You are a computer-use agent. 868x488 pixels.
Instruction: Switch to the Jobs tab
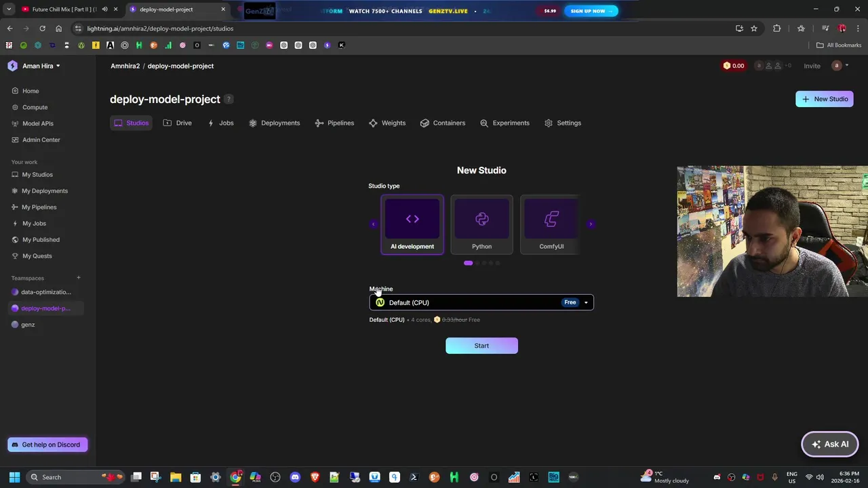point(221,123)
